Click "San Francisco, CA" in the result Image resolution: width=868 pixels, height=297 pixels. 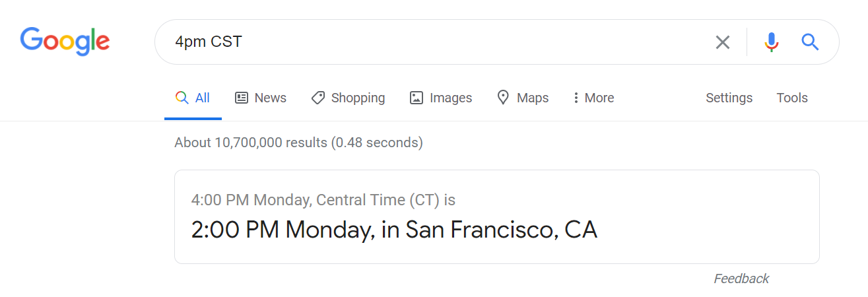point(501,230)
